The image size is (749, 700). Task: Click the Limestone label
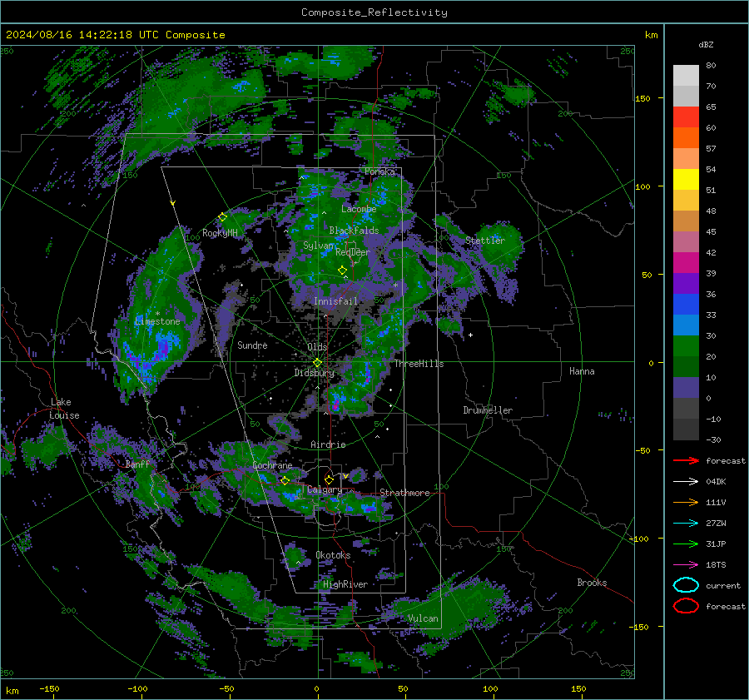coord(157,321)
